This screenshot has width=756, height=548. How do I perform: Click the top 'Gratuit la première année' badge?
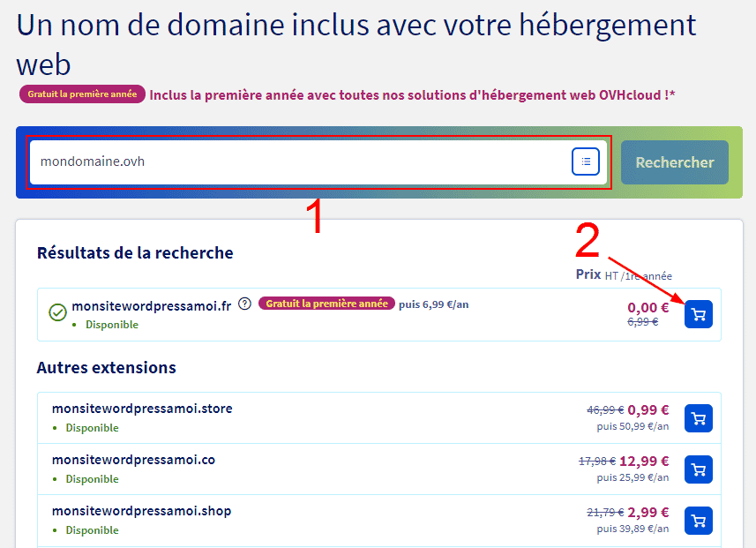(x=82, y=94)
